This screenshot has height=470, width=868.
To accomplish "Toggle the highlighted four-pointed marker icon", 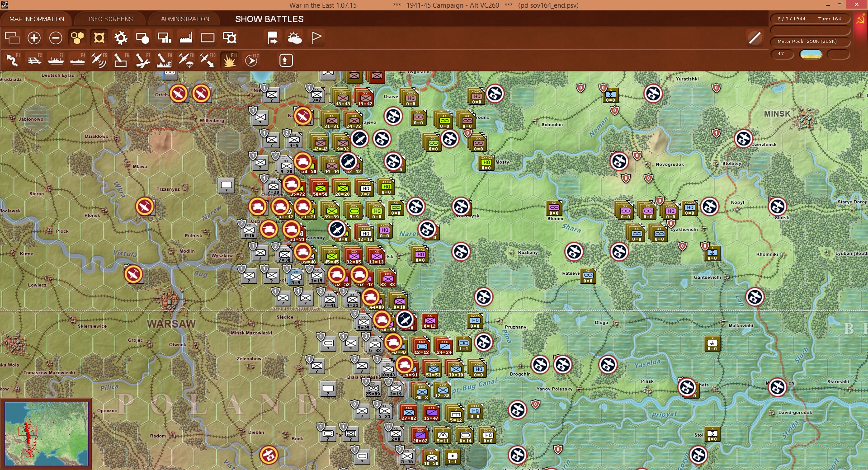I will tap(99, 38).
